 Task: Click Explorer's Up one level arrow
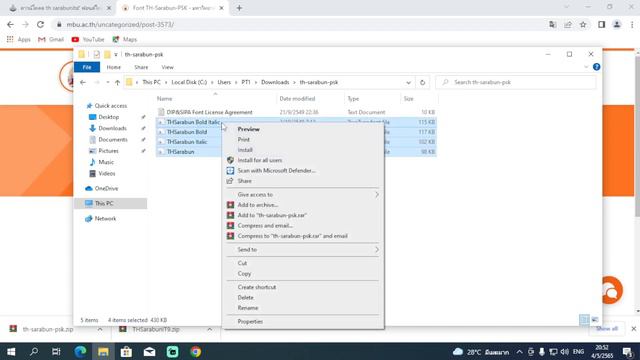(117, 82)
